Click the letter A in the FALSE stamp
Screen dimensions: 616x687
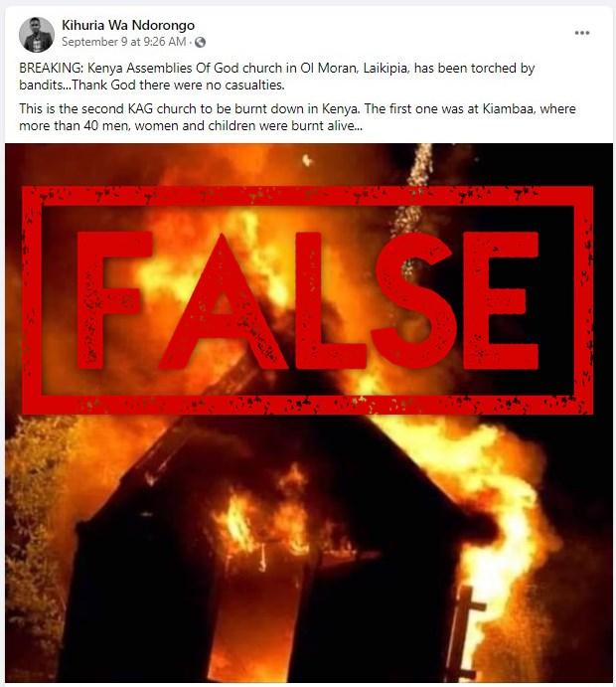click(223, 302)
